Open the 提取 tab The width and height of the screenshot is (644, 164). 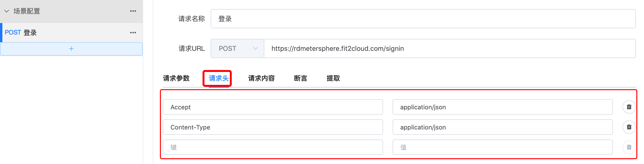click(333, 78)
